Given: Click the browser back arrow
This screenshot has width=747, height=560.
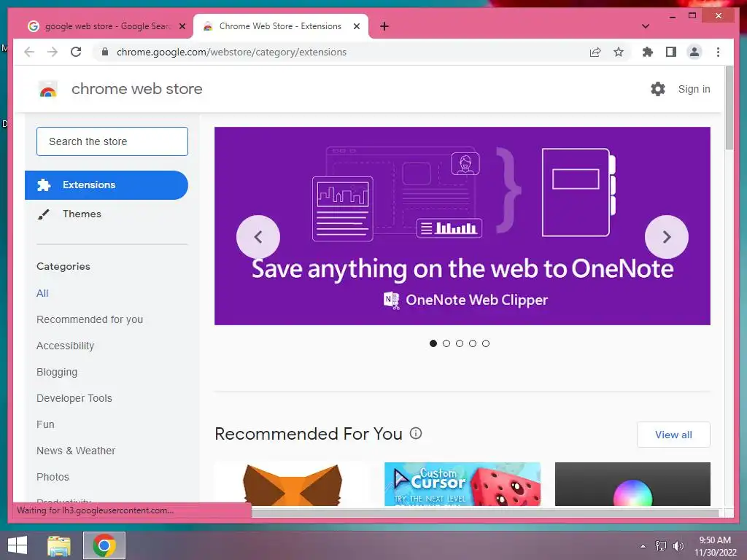Looking at the screenshot, I should [x=29, y=52].
